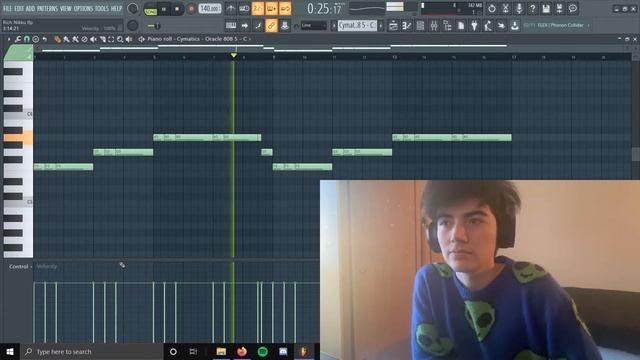Click the master pitch knob
The height and width of the screenshot is (360, 640).
pos(133,26)
